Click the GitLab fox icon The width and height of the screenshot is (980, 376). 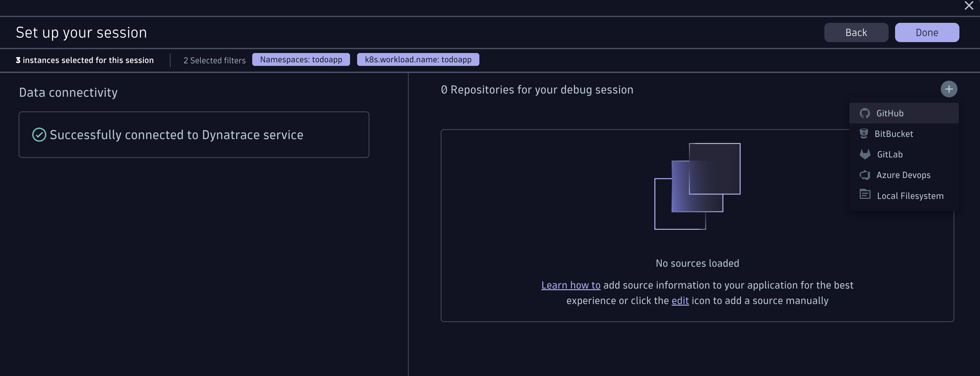tap(865, 154)
